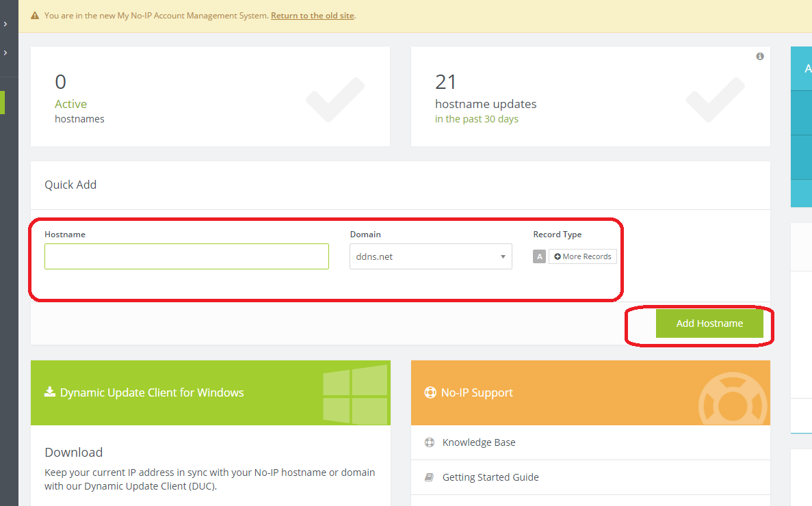Click the checkmark icon on hostname updates card
812x506 pixels.
coord(715,99)
